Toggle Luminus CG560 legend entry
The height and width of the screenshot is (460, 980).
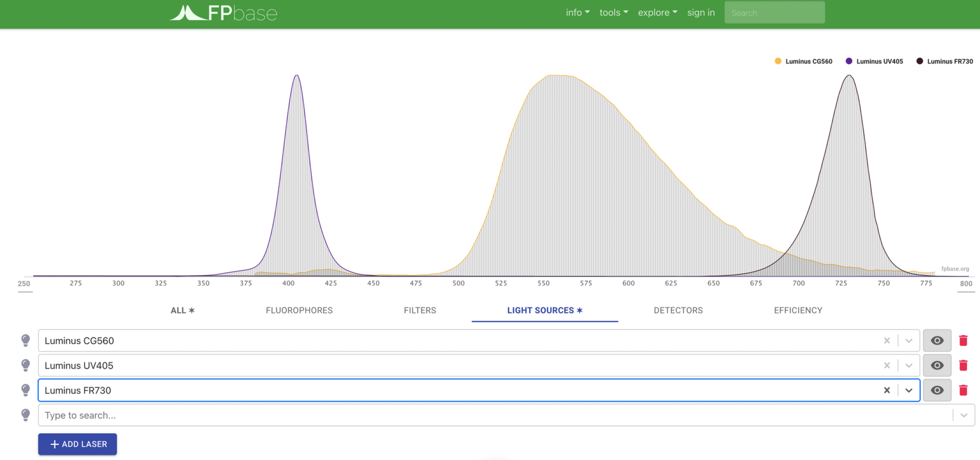point(803,61)
